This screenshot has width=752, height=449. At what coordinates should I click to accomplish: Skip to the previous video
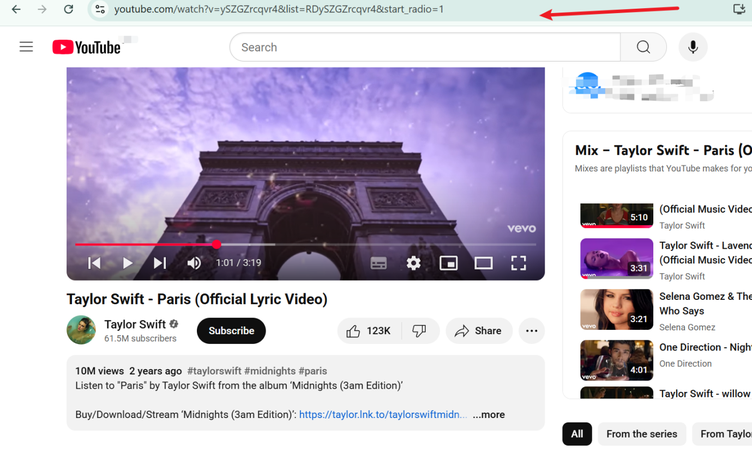94,263
